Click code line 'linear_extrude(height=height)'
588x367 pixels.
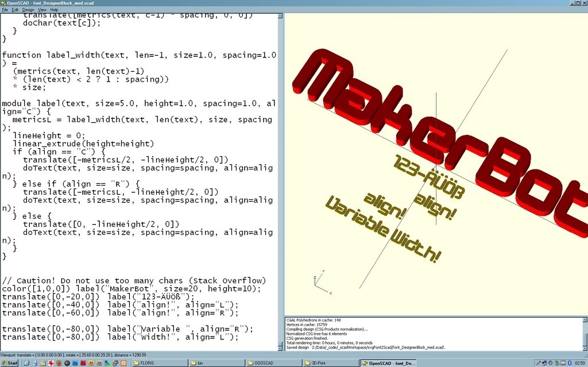coord(83,144)
